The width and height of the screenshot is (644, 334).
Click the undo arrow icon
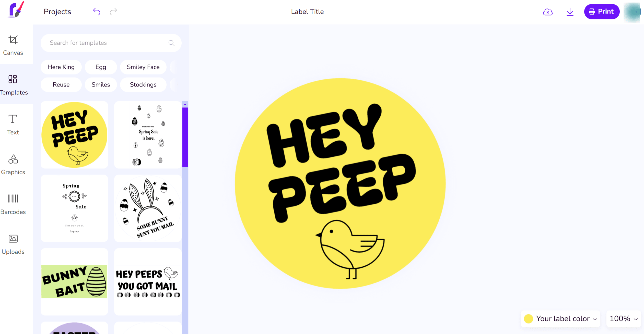coord(97,11)
